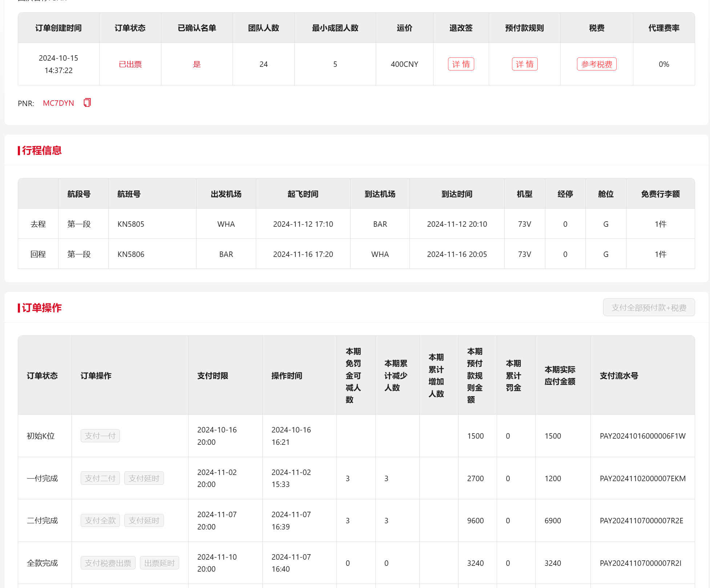Click the 参考税费 button
This screenshot has width=710, height=588.
tap(596, 64)
